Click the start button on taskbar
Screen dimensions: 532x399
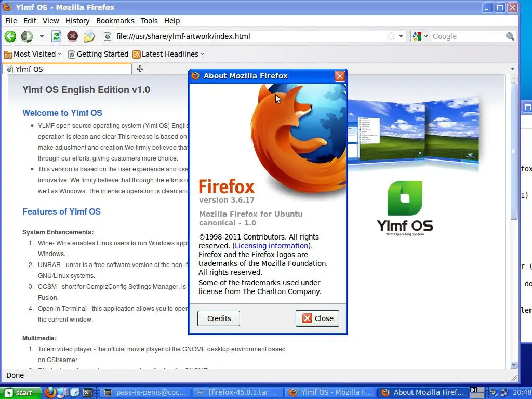20,393
